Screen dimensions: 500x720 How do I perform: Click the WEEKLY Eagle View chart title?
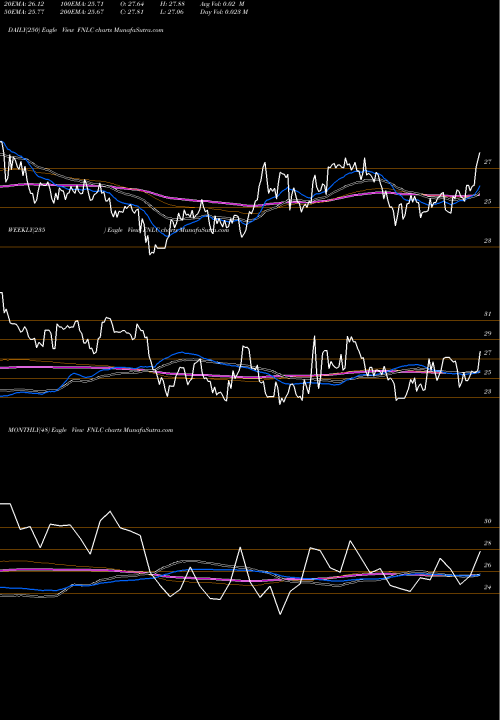point(118,230)
